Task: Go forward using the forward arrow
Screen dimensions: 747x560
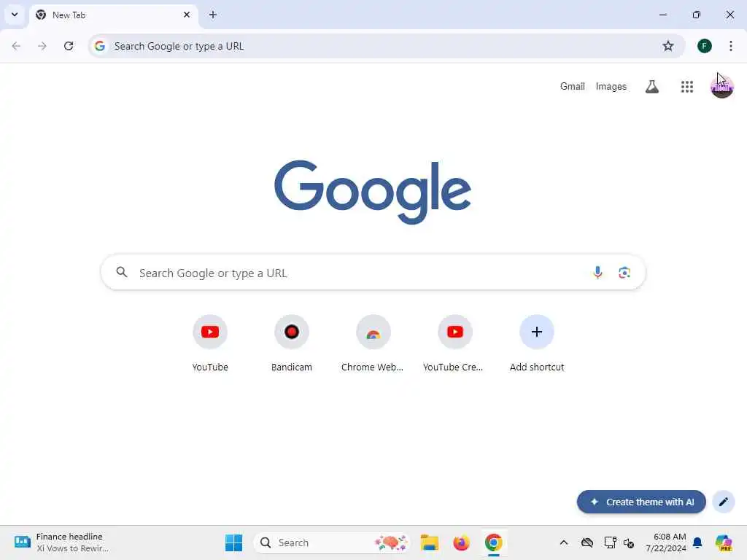Action: click(42, 46)
